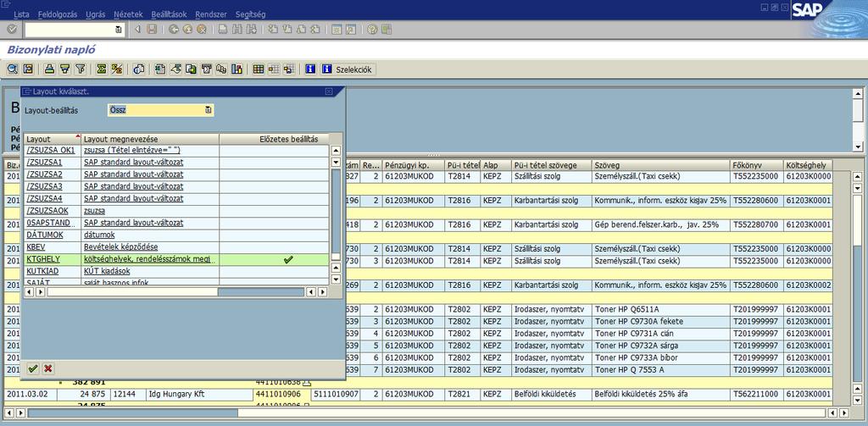Click the Total (sigma) icon
The image size is (868, 426).
pyautogui.click(x=102, y=69)
